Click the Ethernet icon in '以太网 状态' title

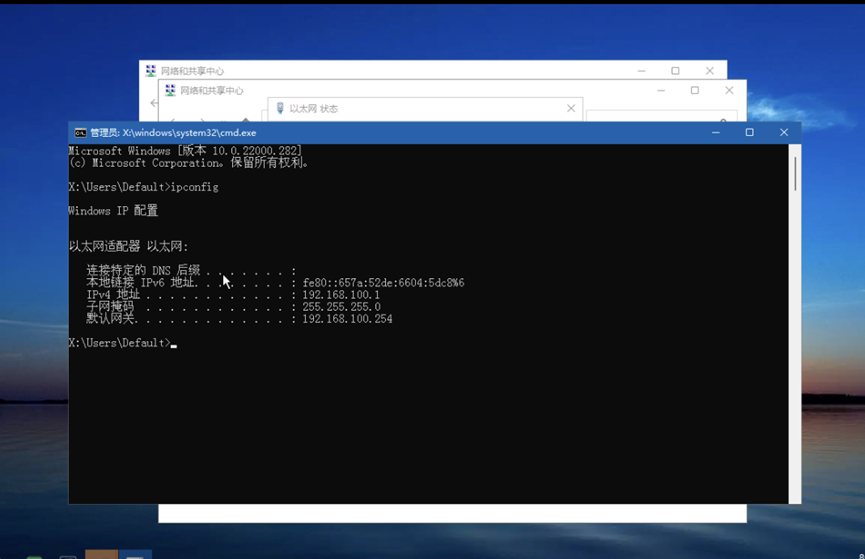point(280,108)
